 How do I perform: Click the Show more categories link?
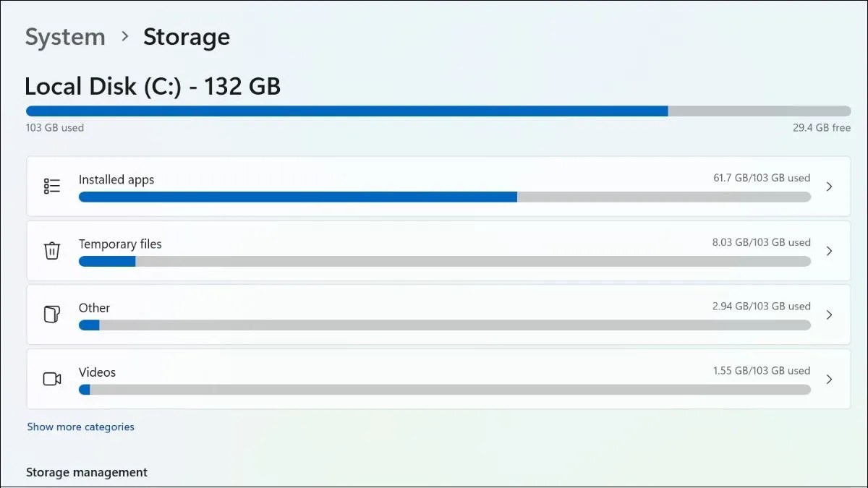click(x=80, y=427)
